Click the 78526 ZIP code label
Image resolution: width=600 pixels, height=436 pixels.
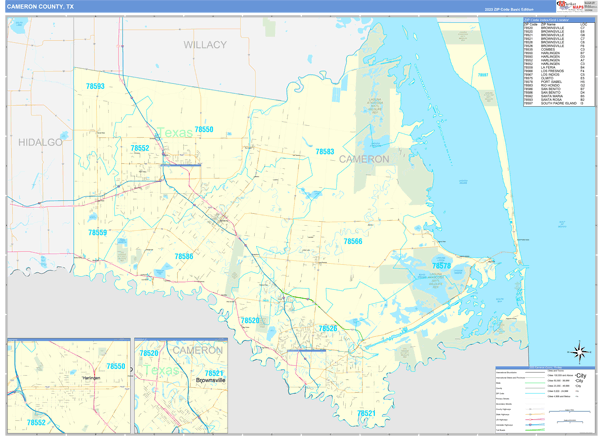(328, 328)
